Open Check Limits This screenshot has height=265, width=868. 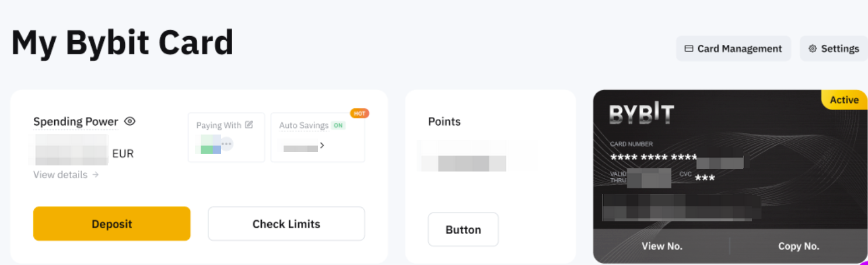(x=286, y=224)
